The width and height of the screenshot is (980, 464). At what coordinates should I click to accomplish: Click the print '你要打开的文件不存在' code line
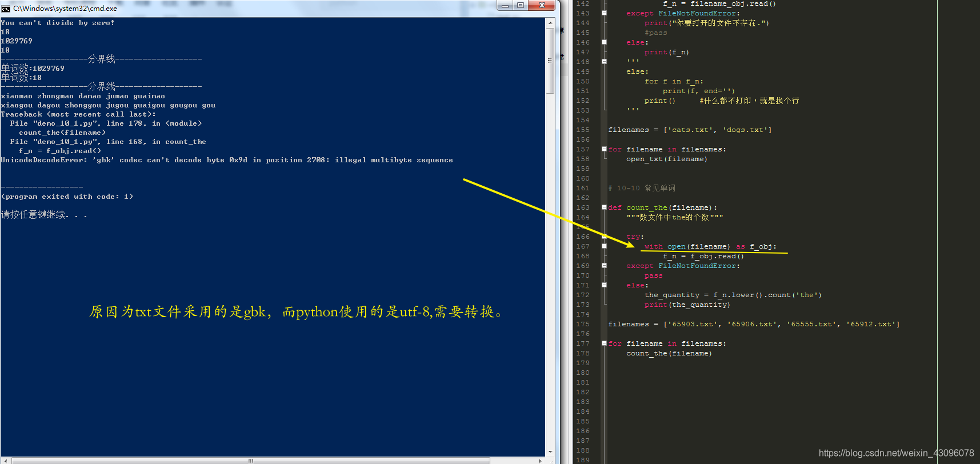pos(707,23)
